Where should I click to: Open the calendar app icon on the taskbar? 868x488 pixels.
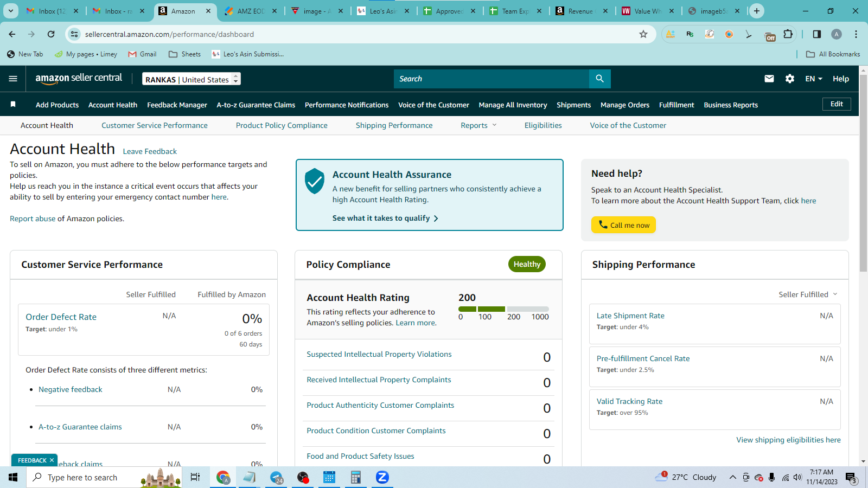(x=329, y=477)
